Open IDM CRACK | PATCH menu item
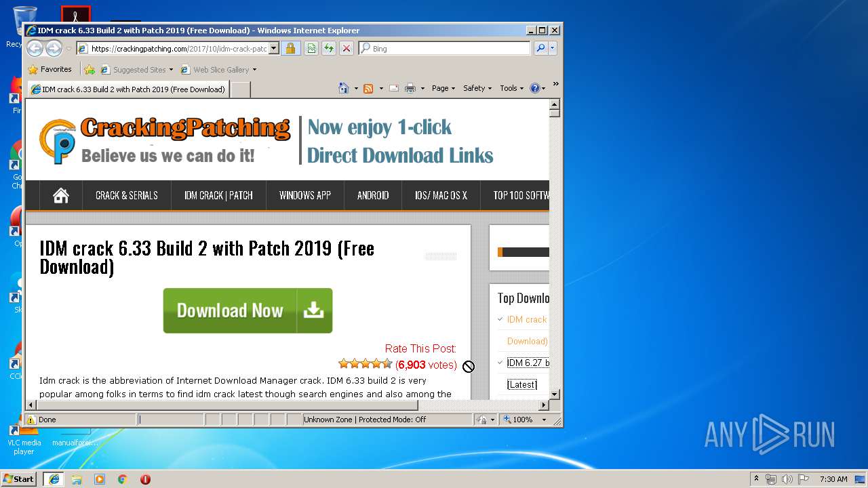Screen dimensions: 868x488 tap(218, 195)
